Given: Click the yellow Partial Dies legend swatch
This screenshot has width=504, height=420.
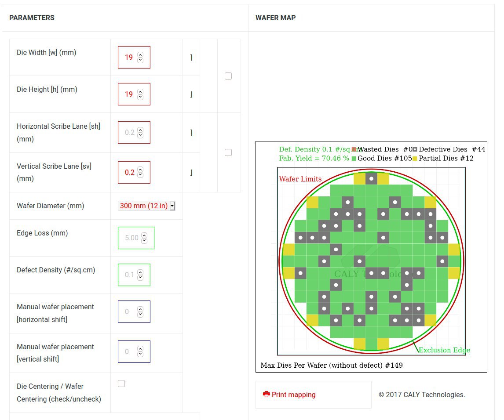Looking at the screenshot, I should point(414,158).
